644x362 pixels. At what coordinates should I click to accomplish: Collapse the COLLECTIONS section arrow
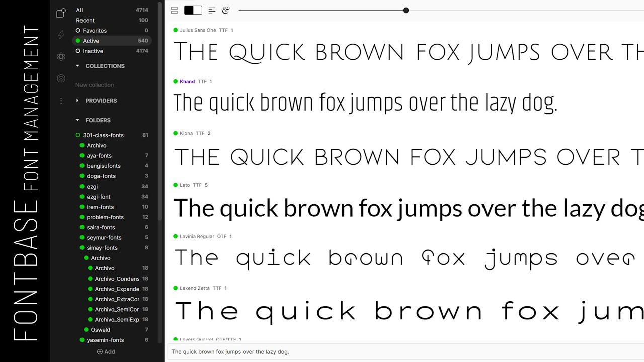tap(78, 66)
